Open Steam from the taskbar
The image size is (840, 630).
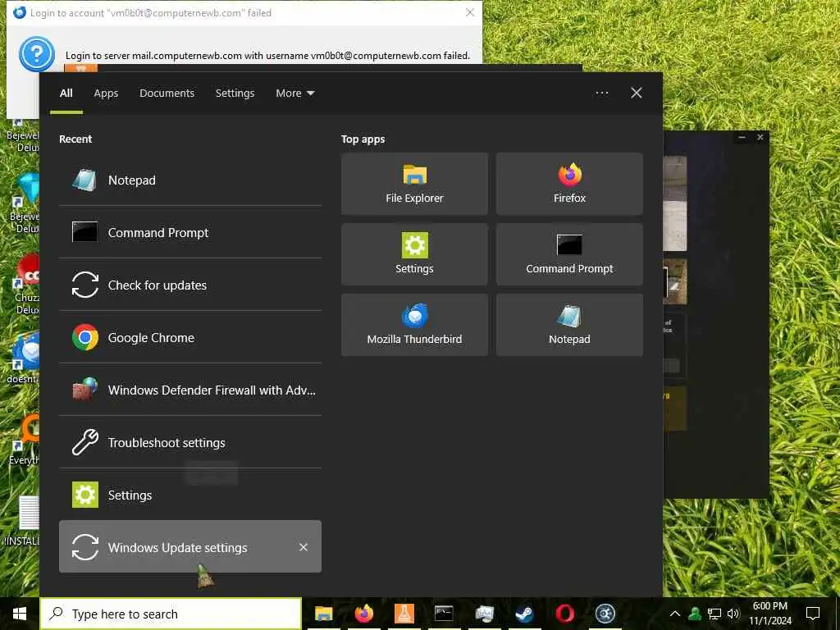pyautogui.click(x=524, y=614)
